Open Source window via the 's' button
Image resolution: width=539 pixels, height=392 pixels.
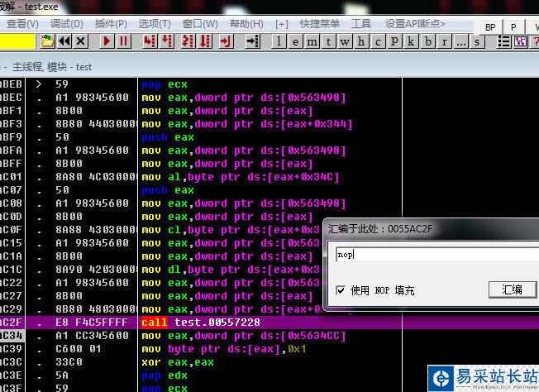477,41
